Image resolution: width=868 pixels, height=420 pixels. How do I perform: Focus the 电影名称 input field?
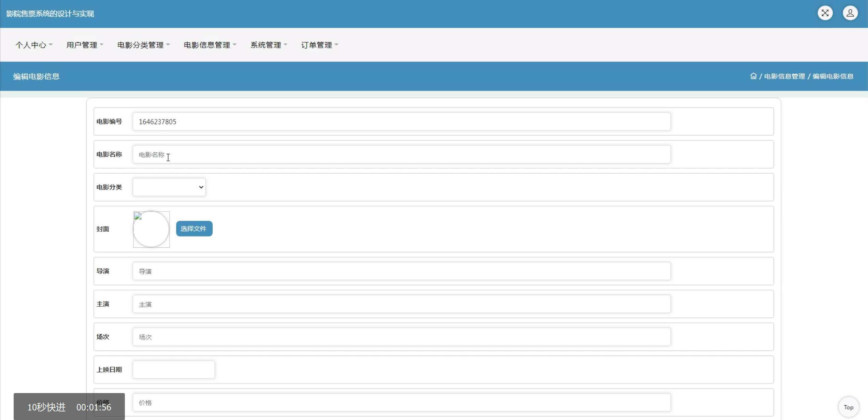coord(401,155)
